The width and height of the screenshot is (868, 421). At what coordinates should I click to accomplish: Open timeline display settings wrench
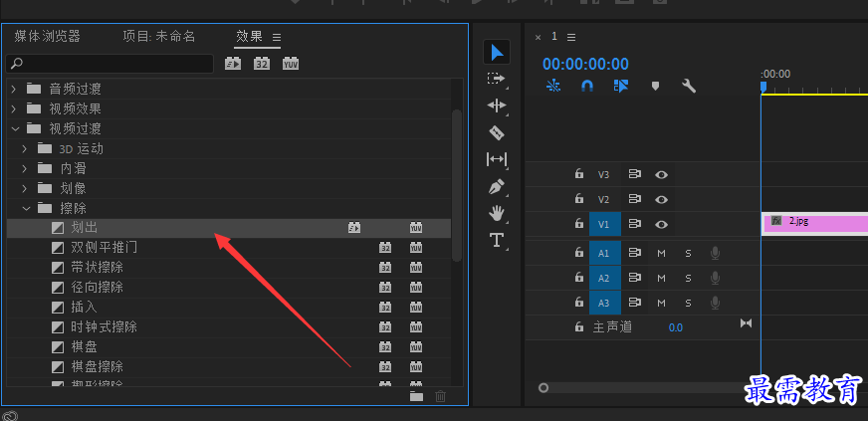click(x=689, y=86)
